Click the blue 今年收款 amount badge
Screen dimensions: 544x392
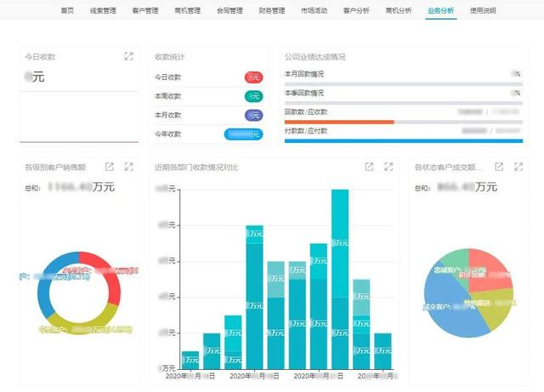(243, 134)
